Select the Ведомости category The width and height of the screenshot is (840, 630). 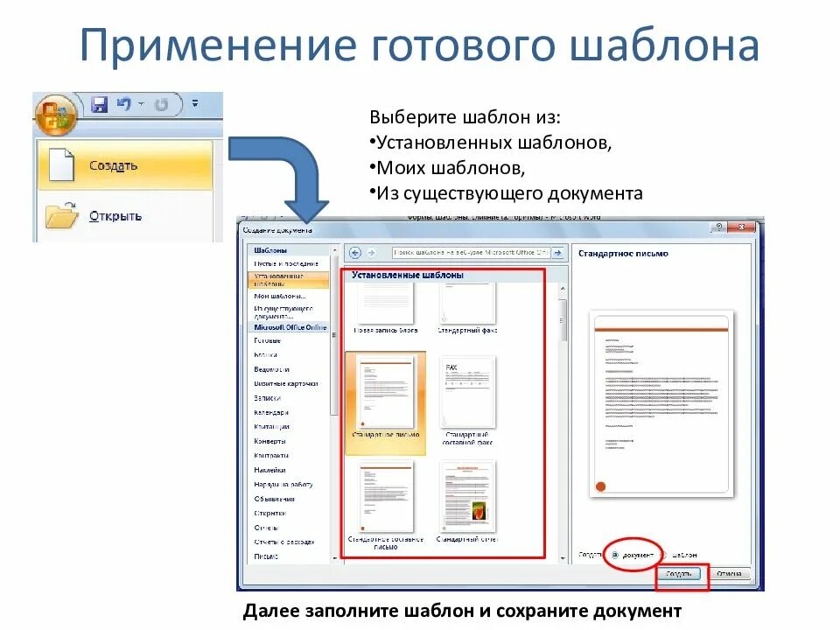[271, 369]
